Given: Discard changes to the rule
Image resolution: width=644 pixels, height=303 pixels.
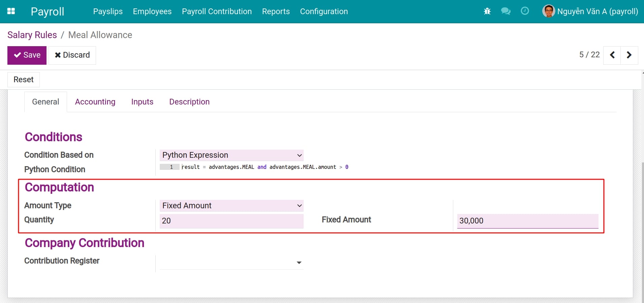Looking at the screenshot, I should click(72, 55).
